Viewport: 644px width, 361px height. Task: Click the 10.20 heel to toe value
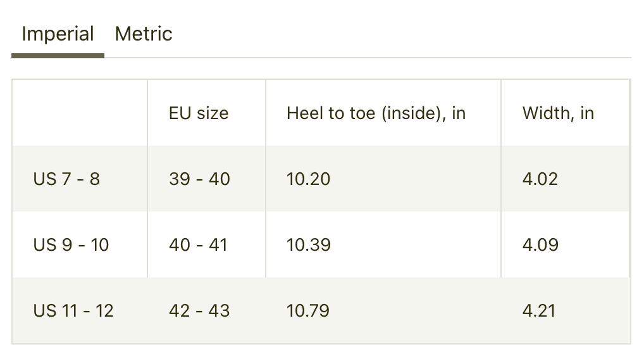308,179
